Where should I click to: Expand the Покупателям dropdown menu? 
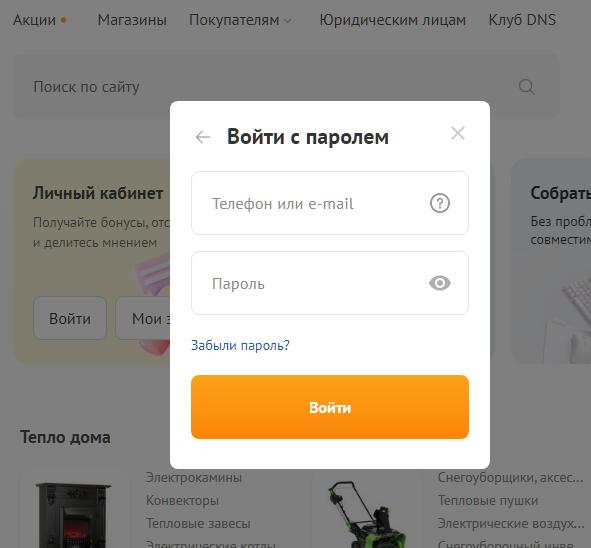240,20
